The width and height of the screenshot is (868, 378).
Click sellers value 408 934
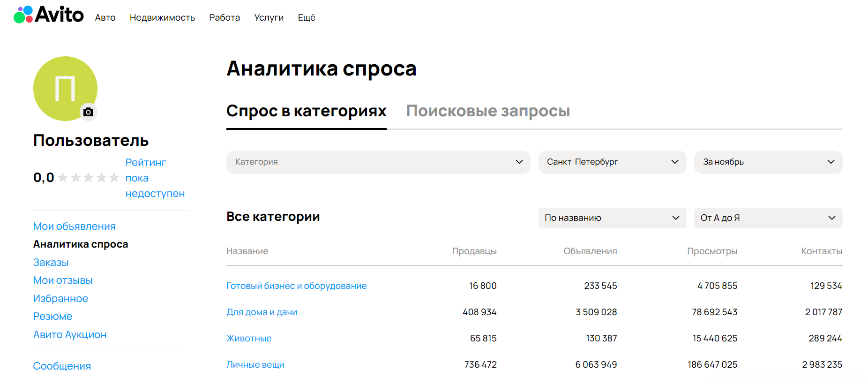479,312
